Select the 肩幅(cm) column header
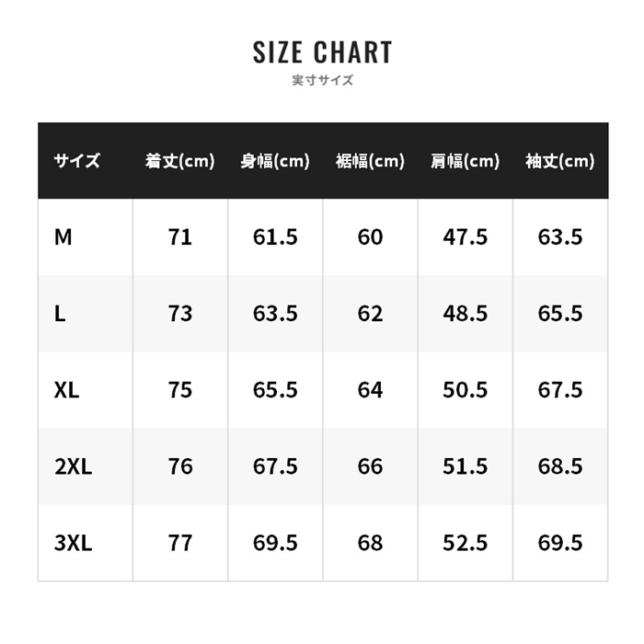Screen dimensions: 644x644 click(x=465, y=161)
